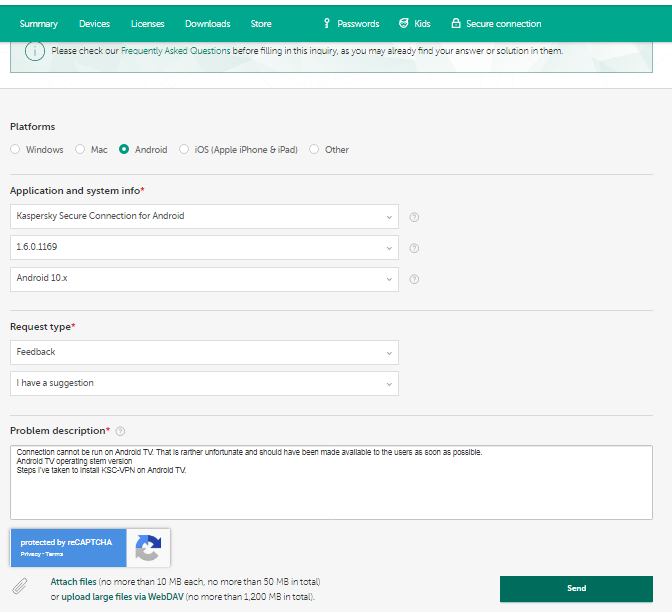Click help icon beside the version dropdown
The image size is (672, 614).
[x=414, y=248]
